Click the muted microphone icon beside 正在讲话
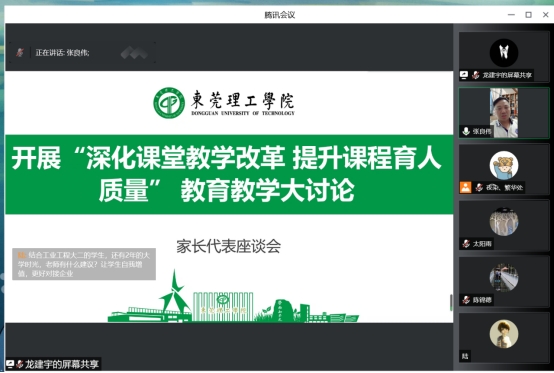This screenshot has width=554, height=373. [20, 53]
